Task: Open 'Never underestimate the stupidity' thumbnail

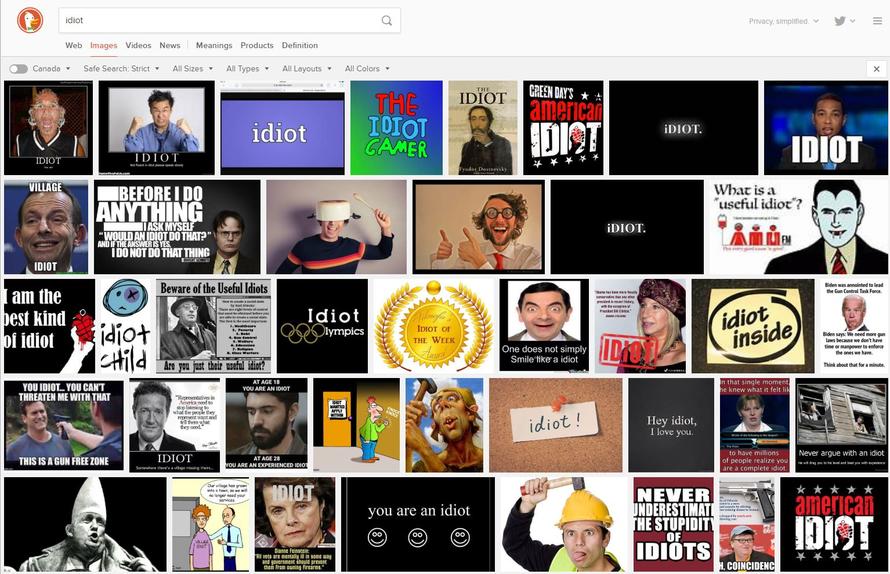Action: pos(673,524)
